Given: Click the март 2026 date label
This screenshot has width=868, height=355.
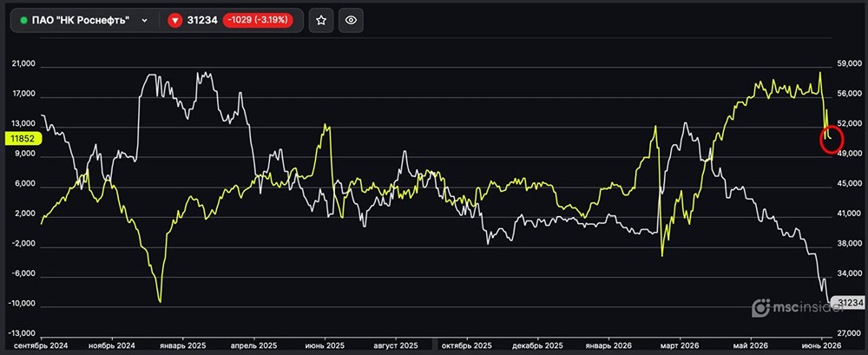Looking at the screenshot, I should click(680, 345).
